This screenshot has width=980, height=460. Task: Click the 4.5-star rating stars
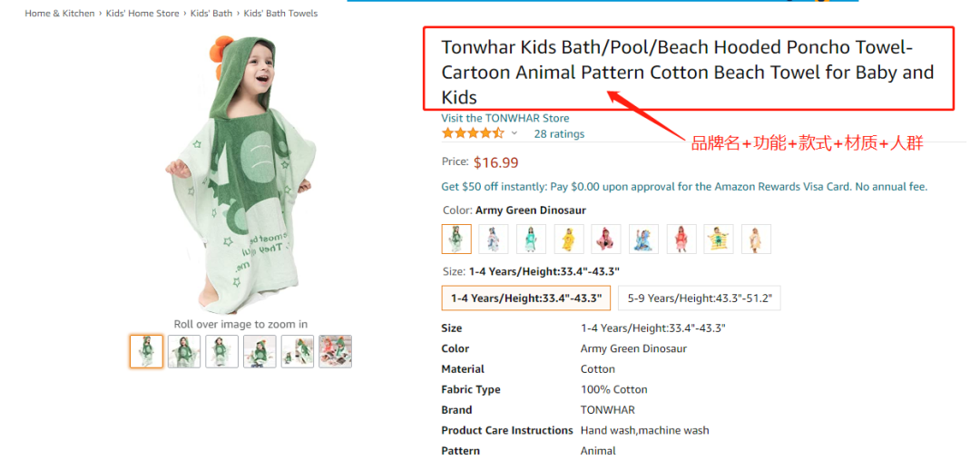pyautogui.click(x=472, y=133)
